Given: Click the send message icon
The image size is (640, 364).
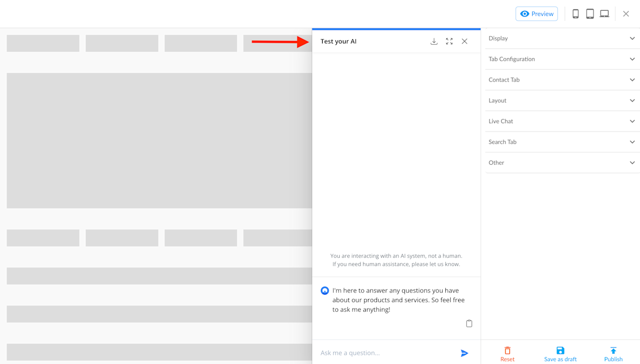Looking at the screenshot, I should tap(465, 353).
